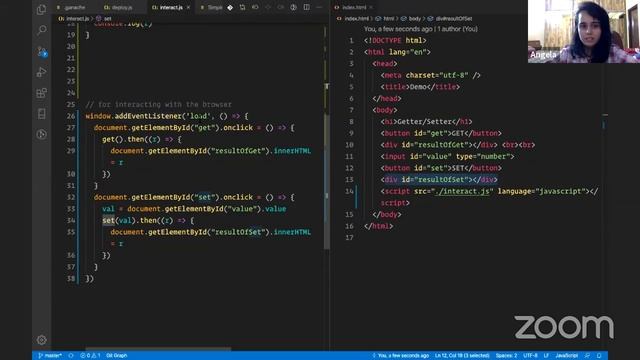Click the toggle-shaped icon in the editor toolbar
The height and width of the screenshot is (360, 640).
pyautogui.click(x=255, y=7)
